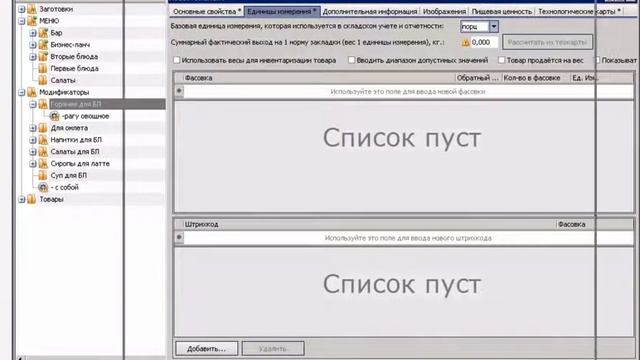
Task: Expand the Напитки для БЛ group
Action: pyautogui.click(x=33, y=140)
